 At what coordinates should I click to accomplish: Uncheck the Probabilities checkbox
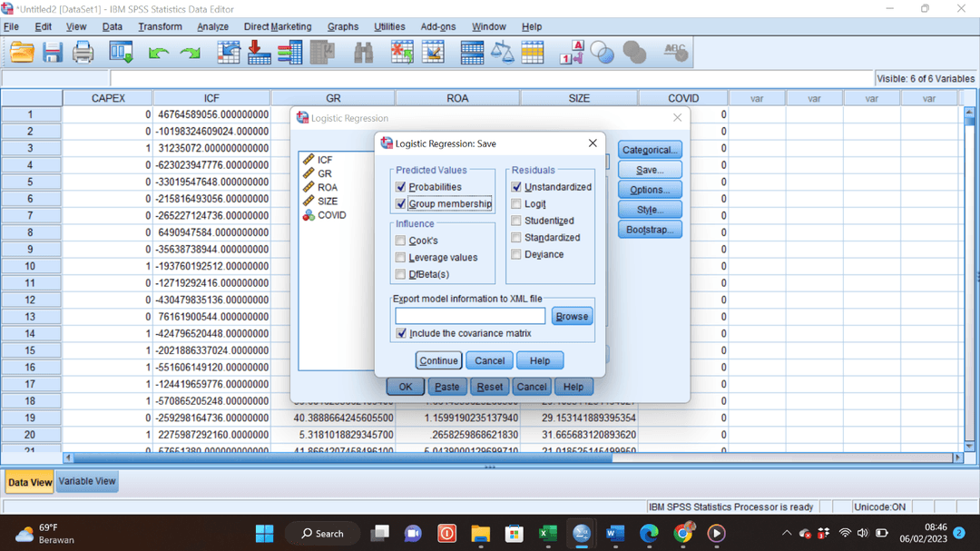401,187
